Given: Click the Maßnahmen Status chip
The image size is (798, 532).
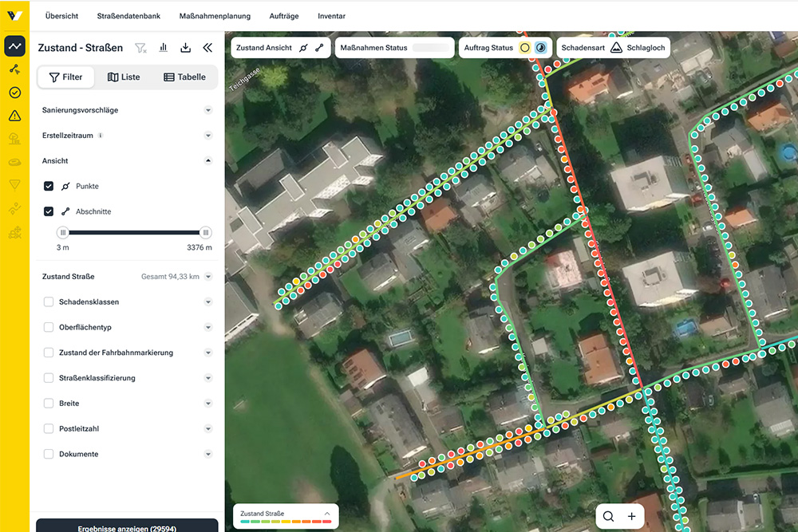Looking at the screenshot, I should [x=394, y=48].
